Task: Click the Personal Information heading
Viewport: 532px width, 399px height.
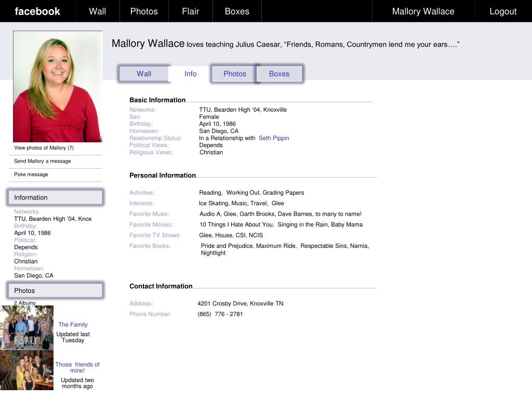Action: point(163,176)
